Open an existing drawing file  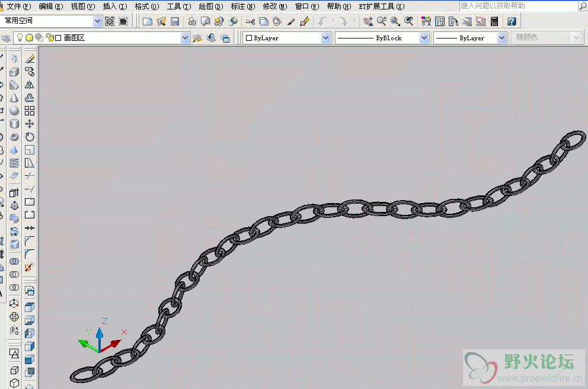coord(161,21)
